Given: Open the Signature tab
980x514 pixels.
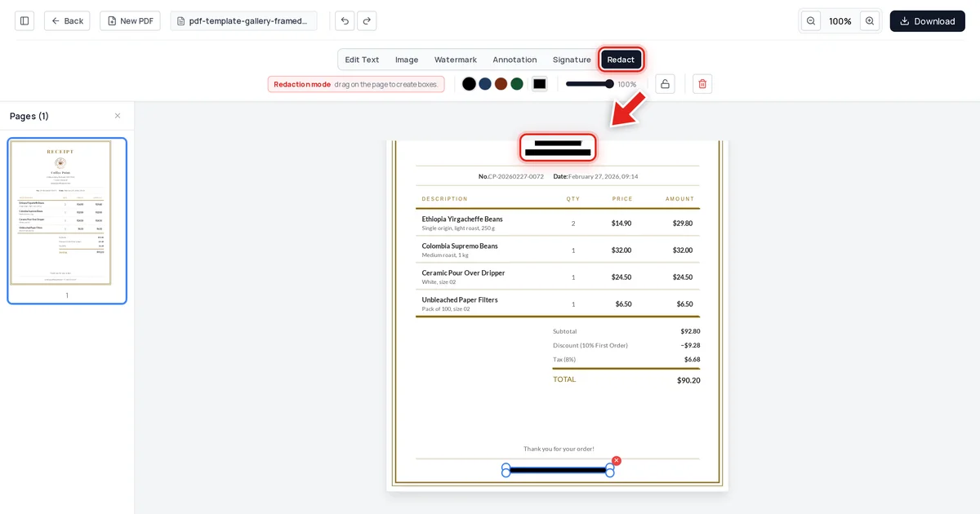Looking at the screenshot, I should click(572, 60).
